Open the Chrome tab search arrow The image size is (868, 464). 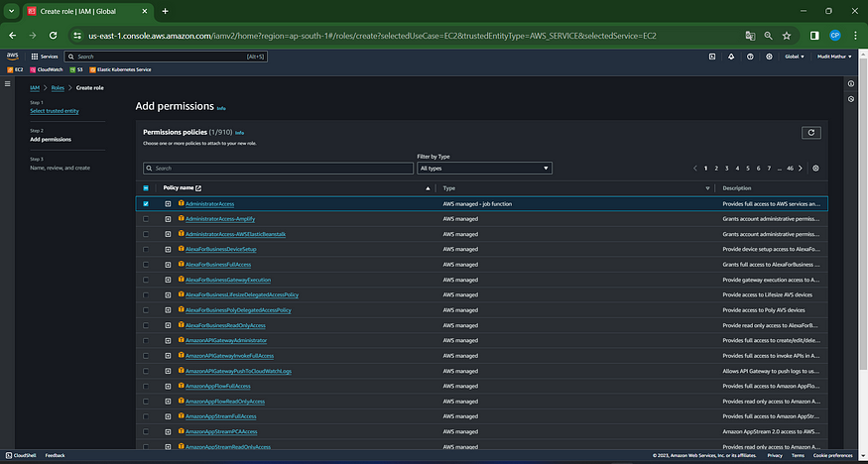tap(11, 11)
